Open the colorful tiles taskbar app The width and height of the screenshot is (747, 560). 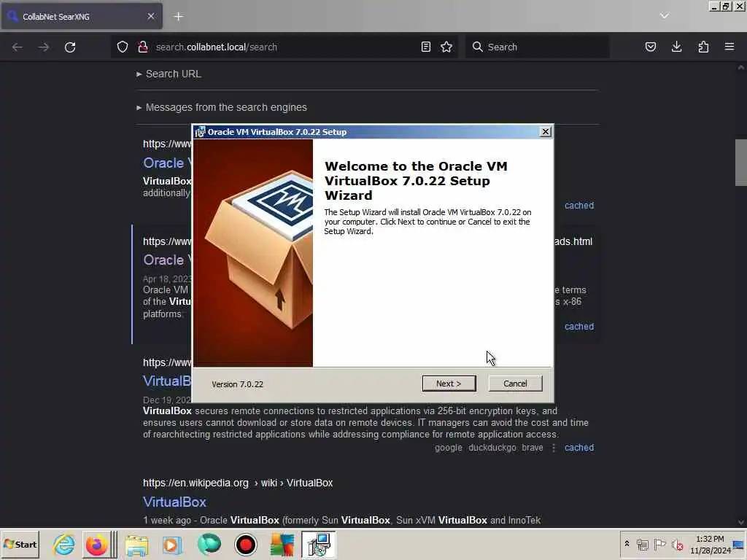coord(282,545)
